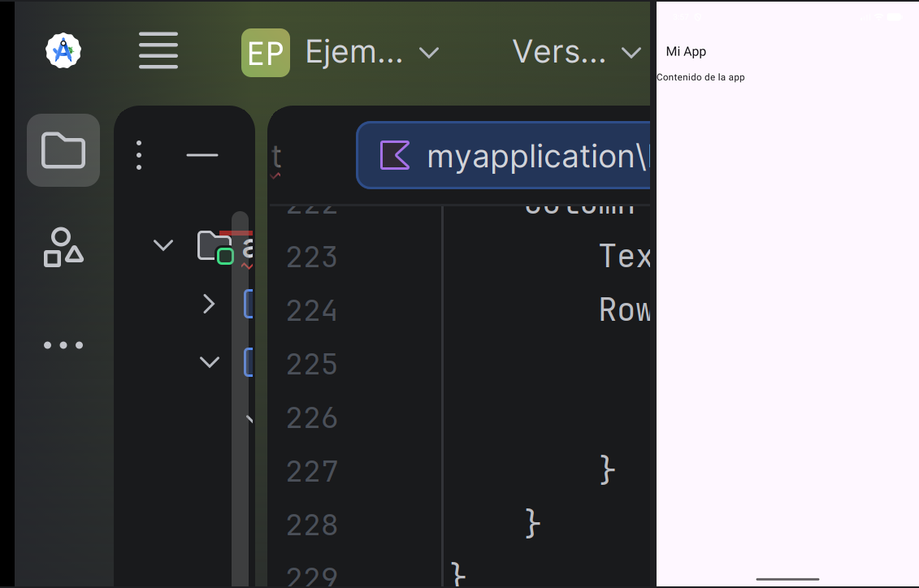The image size is (919, 588).
Task: Click project tree vertical scrollbar
Action: (x=240, y=398)
